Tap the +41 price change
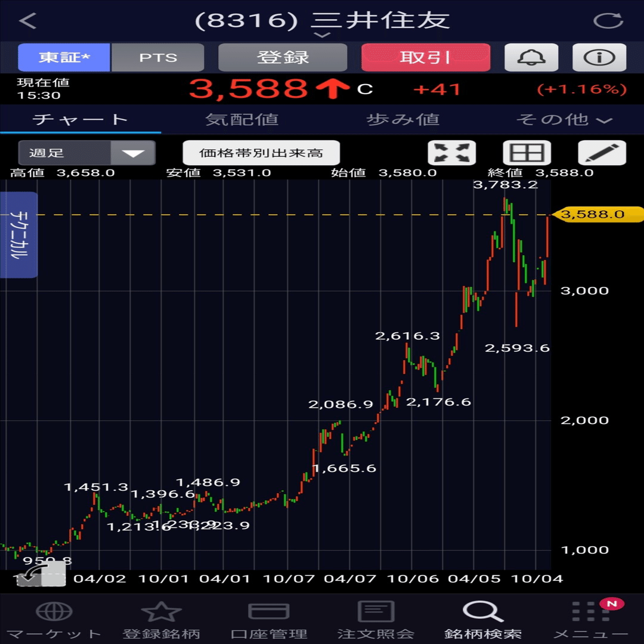This screenshot has height=644, width=644. 437,89
